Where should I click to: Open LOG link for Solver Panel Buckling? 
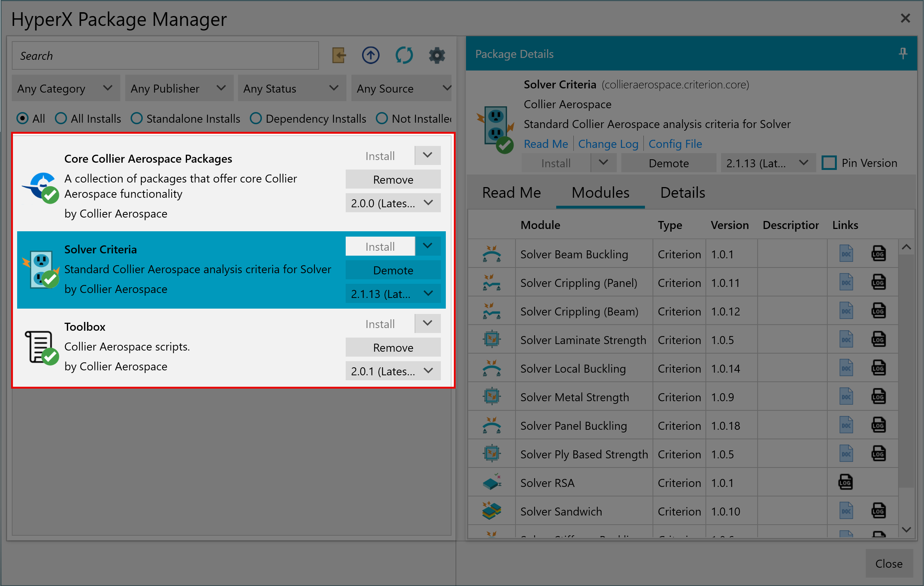(878, 425)
